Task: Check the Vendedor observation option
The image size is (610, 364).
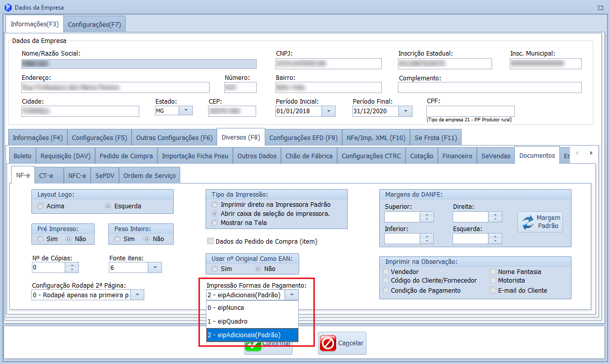Action: [x=386, y=272]
